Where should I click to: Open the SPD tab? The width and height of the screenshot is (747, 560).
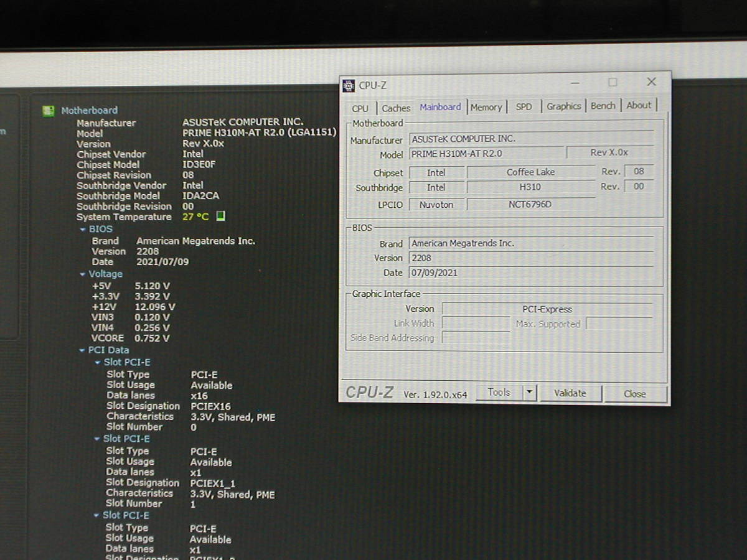click(x=524, y=107)
